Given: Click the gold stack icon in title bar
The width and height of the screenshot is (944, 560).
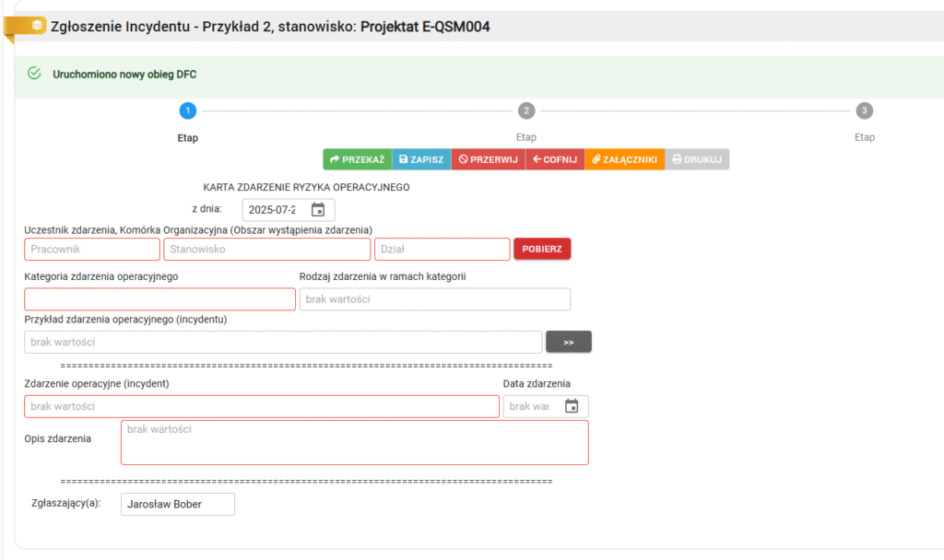Looking at the screenshot, I should [x=37, y=25].
